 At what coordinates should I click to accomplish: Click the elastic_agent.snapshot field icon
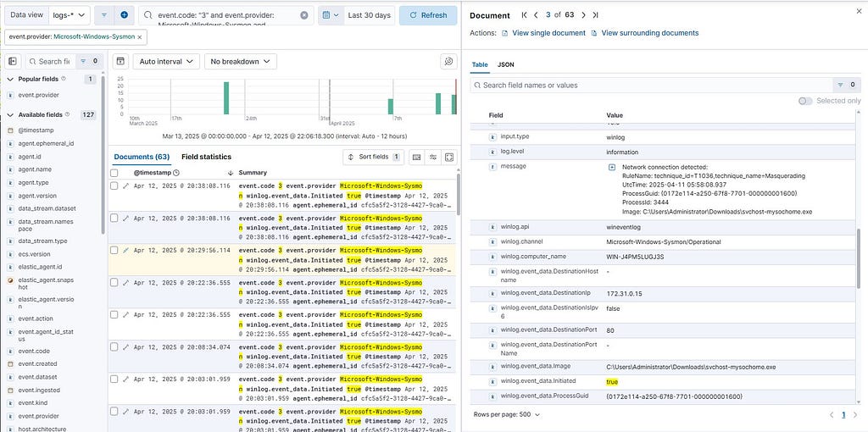click(10, 280)
